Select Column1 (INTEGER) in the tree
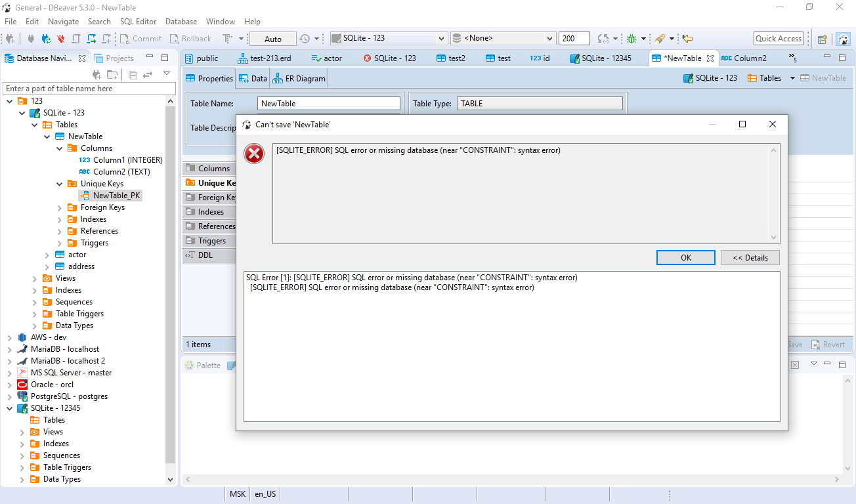 (120, 160)
